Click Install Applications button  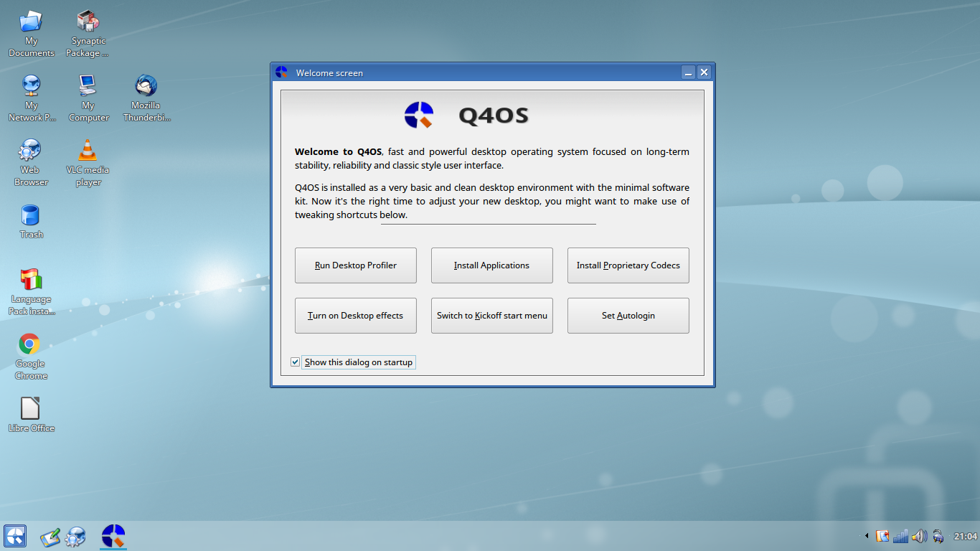pyautogui.click(x=492, y=265)
